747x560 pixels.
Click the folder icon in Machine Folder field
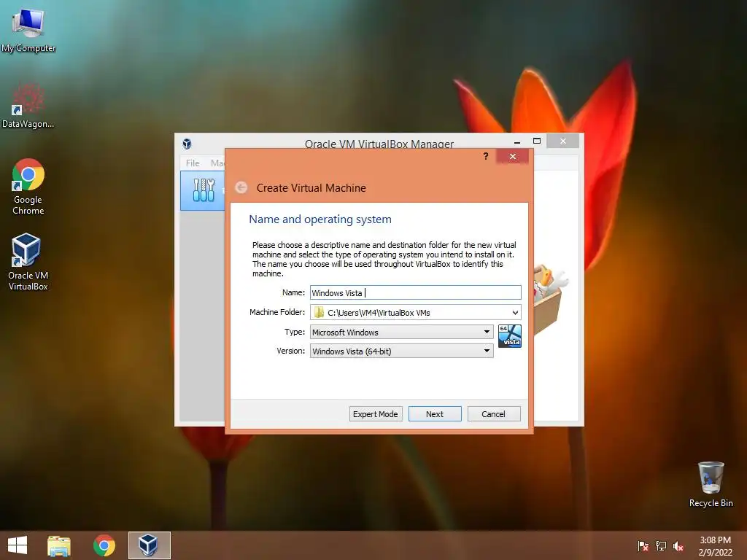click(320, 312)
